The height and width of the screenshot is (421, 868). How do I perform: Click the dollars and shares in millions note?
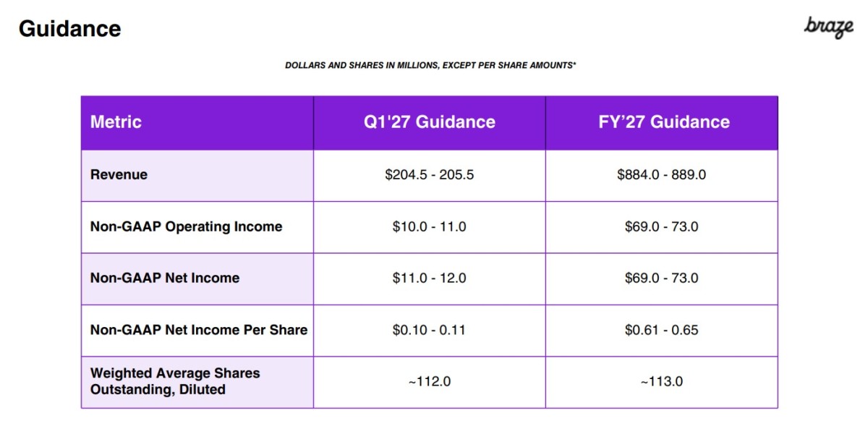coord(430,65)
